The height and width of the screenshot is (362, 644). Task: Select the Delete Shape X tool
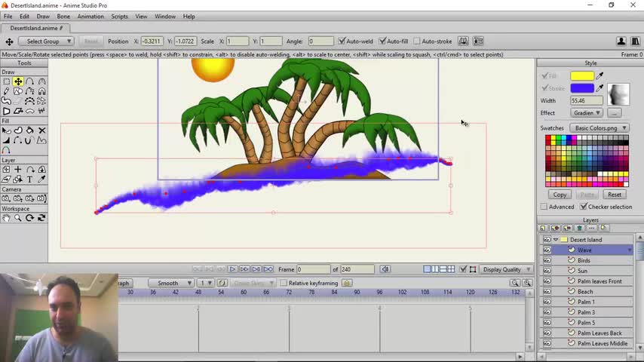(x=41, y=130)
